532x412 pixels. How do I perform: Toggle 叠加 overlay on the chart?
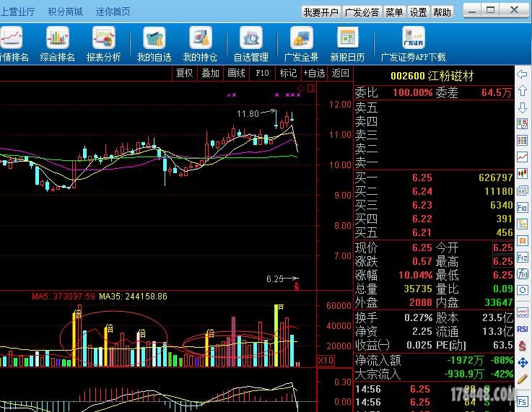point(210,73)
